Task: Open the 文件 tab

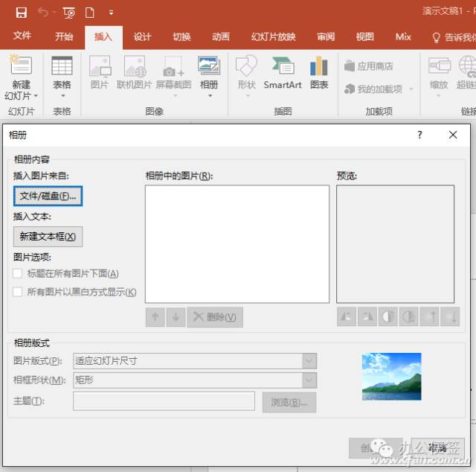Action: (x=22, y=36)
